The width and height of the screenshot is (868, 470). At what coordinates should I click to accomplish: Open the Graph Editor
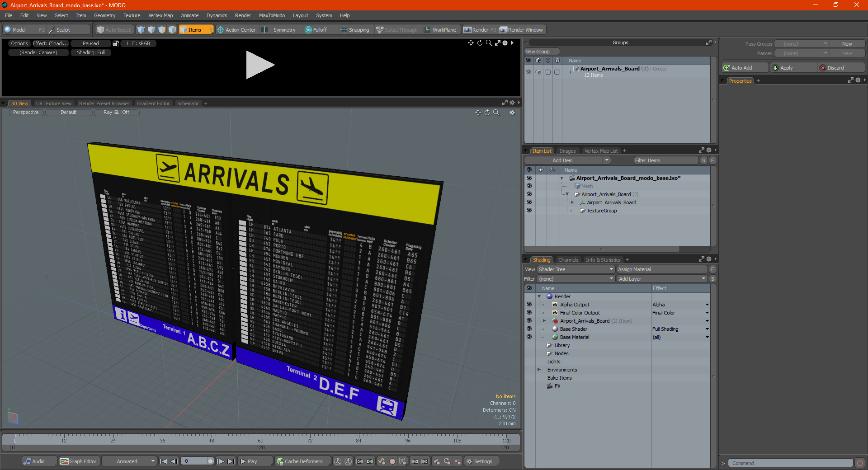click(79, 461)
